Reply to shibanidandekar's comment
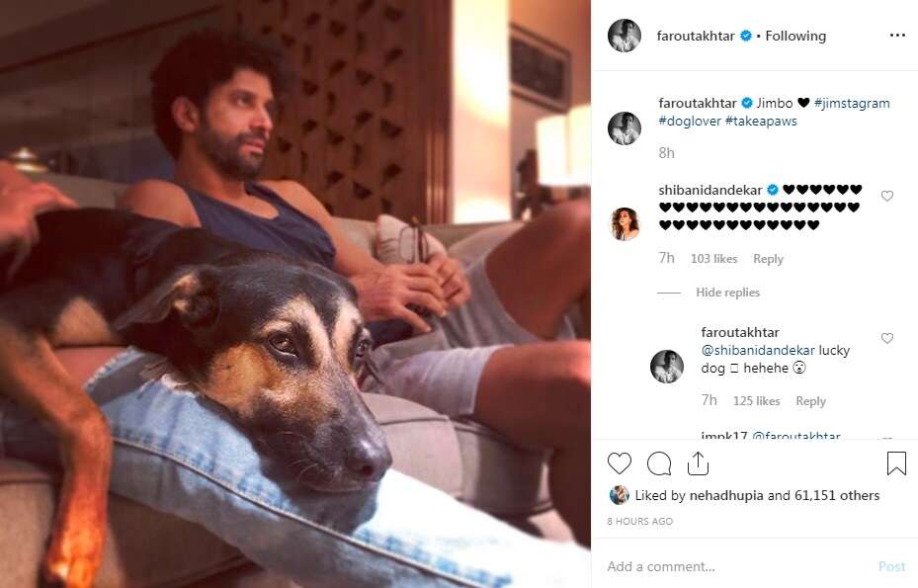This screenshot has height=588, width=918. pos(768,259)
